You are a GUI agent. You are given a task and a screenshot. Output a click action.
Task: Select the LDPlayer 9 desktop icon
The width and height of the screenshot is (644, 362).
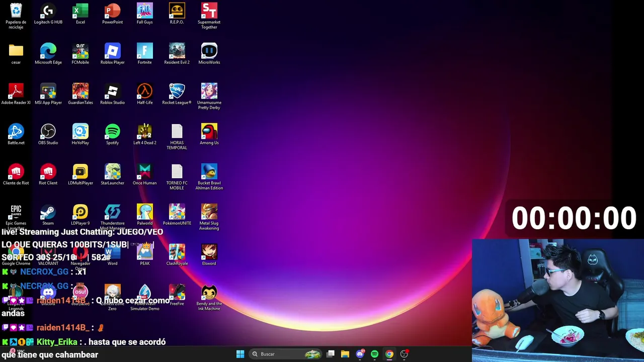80,215
